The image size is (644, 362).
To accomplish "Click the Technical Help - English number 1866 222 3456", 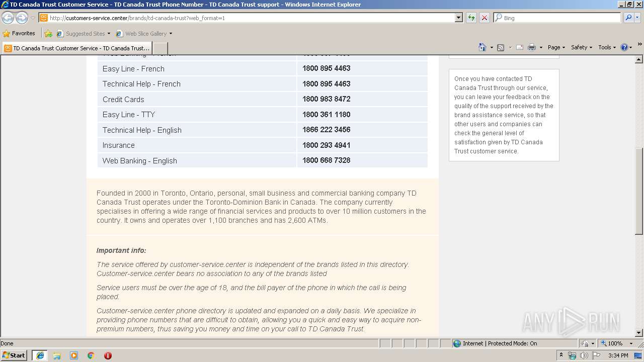I will tap(327, 130).
